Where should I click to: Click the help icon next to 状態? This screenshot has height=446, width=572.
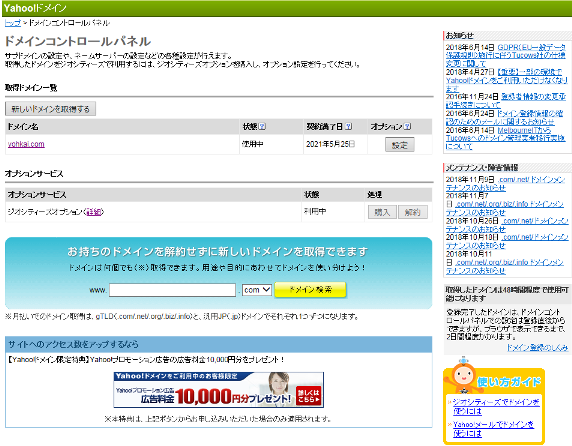coord(262,127)
